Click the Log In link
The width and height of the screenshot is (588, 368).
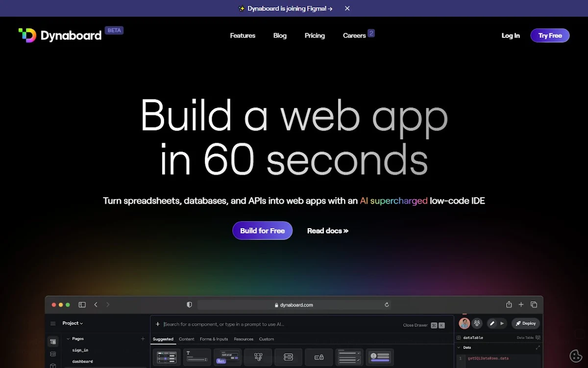point(511,36)
